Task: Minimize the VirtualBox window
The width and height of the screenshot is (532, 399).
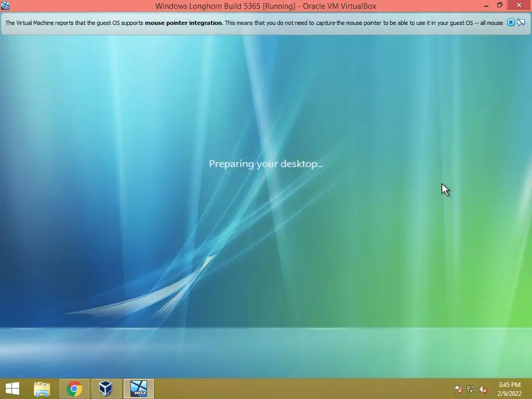Action: 486,6
